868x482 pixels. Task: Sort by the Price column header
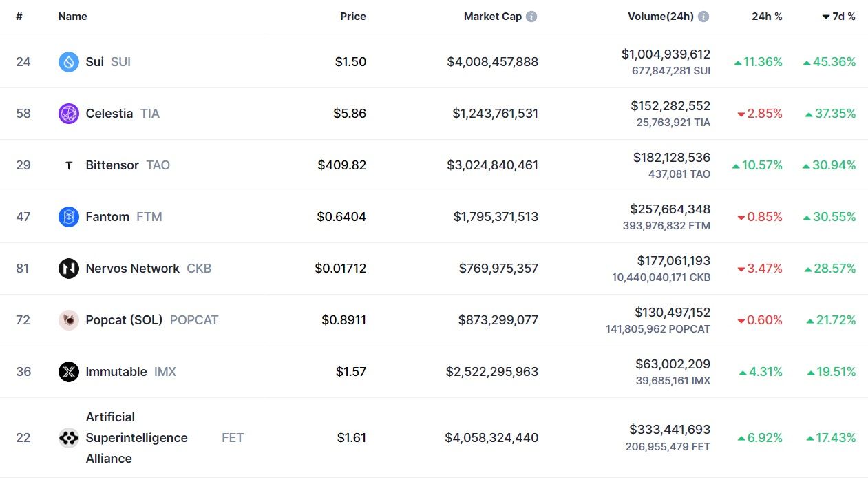tap(353, 17)
